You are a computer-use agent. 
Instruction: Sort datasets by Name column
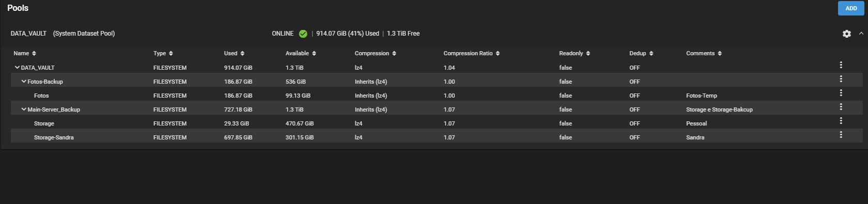[25, 54]
